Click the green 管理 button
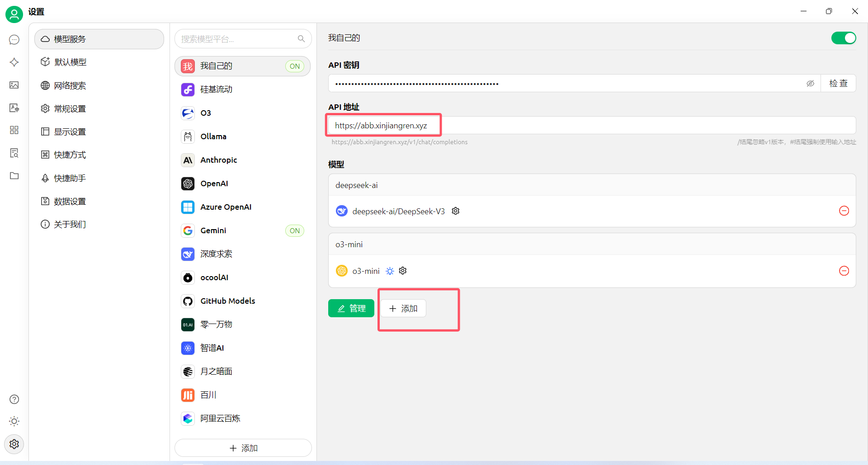868x465 pixels. [351, 308]
